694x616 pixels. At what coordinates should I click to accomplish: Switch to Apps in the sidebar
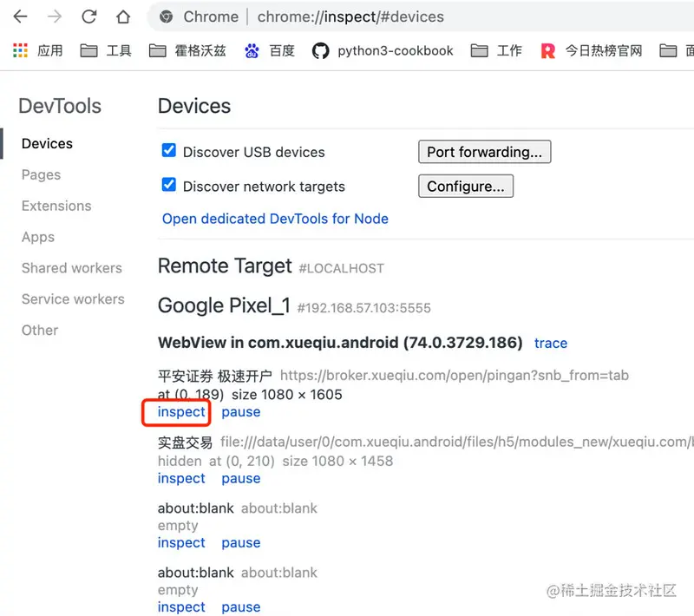(x=38, y=237)
